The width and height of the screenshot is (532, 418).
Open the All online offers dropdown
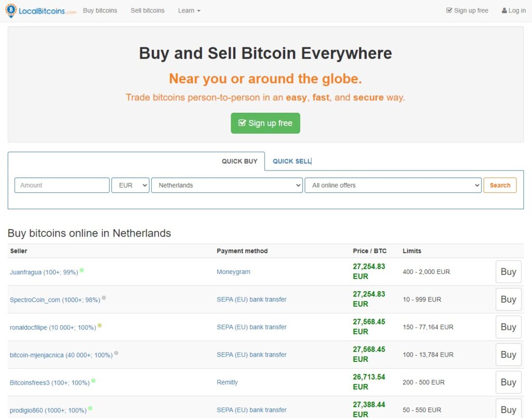(393, 185)
